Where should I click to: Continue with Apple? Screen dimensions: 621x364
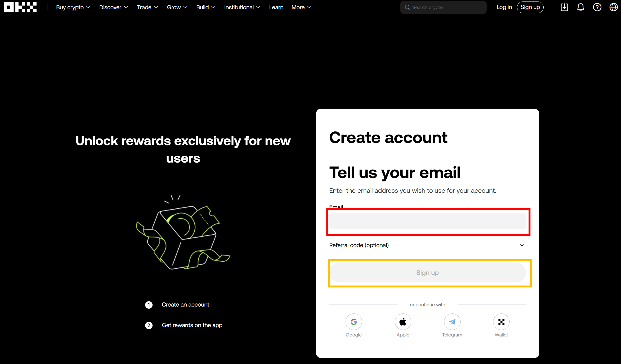pos(403,325)
